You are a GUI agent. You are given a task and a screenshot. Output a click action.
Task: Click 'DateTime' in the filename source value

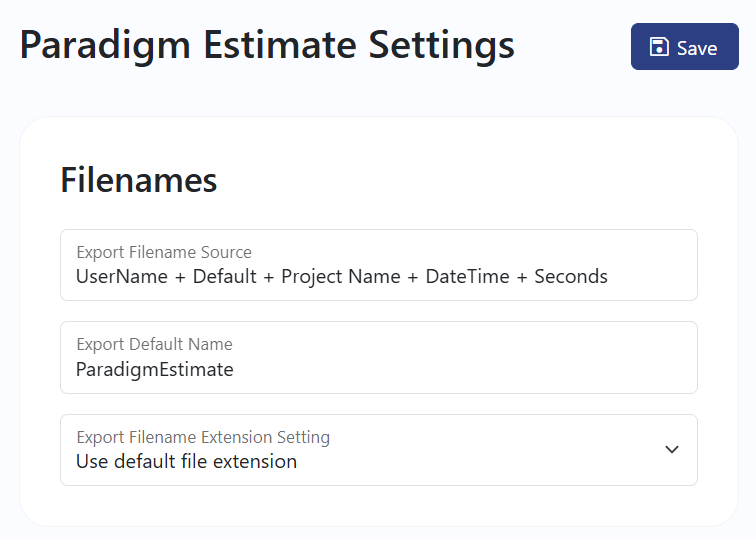pos(467,276)
